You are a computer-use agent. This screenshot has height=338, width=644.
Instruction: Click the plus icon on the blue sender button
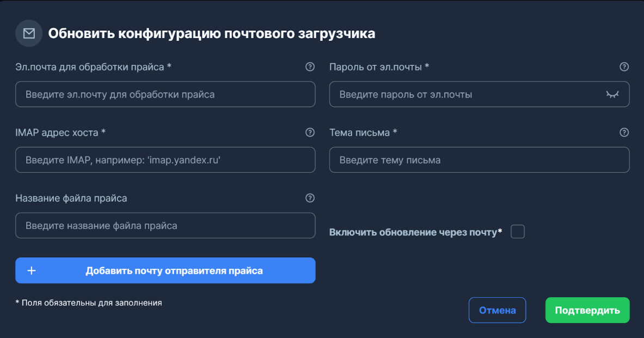[x=32, y=270]
